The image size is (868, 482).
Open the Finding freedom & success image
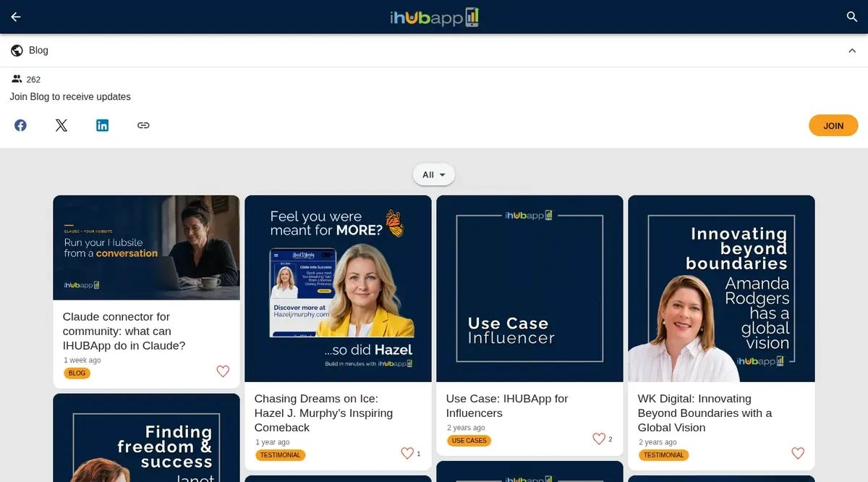click(x=146, y=438)
